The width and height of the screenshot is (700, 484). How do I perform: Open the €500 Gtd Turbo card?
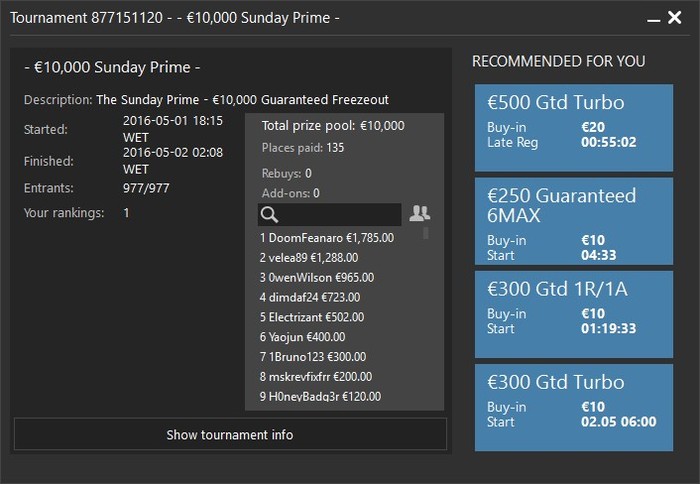(x=560, y=127)
